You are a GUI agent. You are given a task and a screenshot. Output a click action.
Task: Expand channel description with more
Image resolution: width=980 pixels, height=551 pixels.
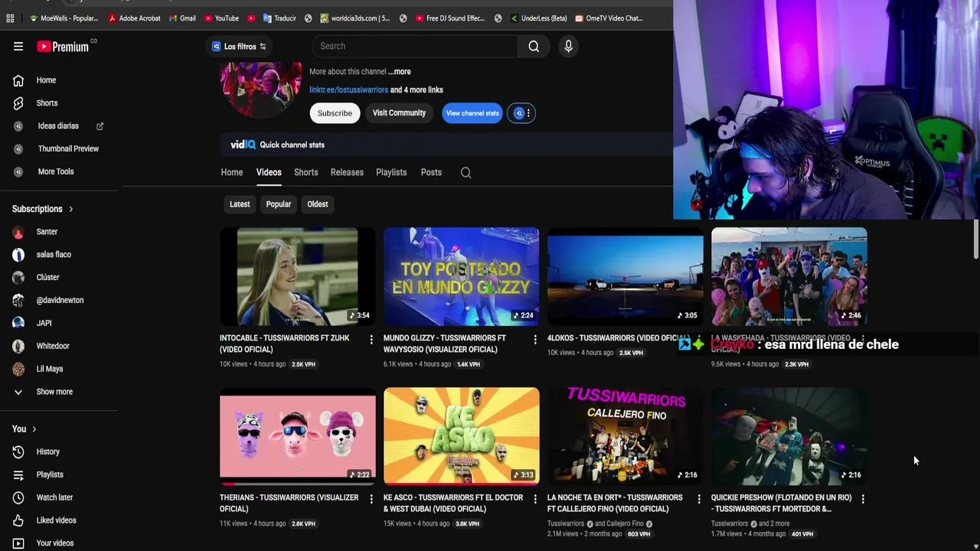point(400,72)
